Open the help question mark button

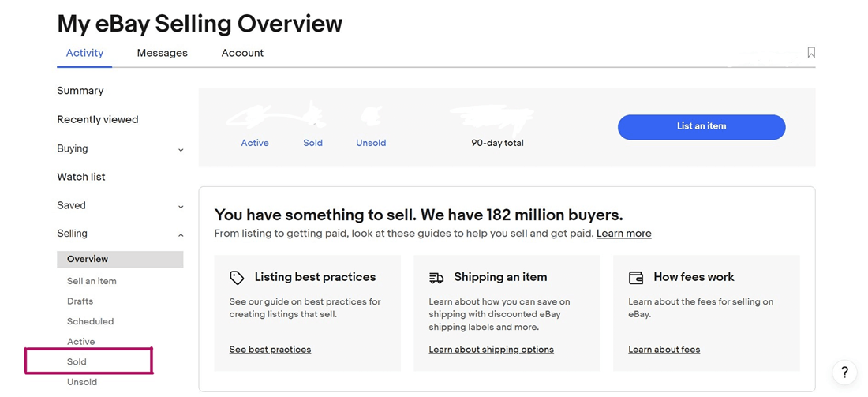844,372
